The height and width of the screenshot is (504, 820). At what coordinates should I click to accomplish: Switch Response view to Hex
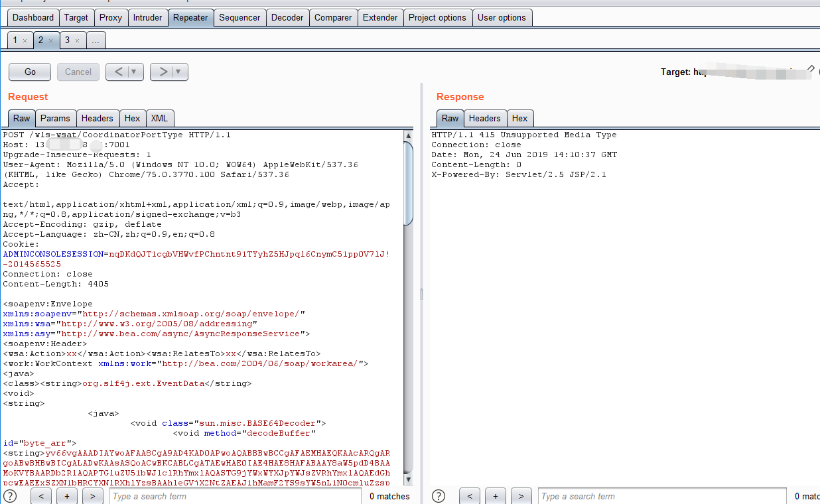click(x=520, y=118)
